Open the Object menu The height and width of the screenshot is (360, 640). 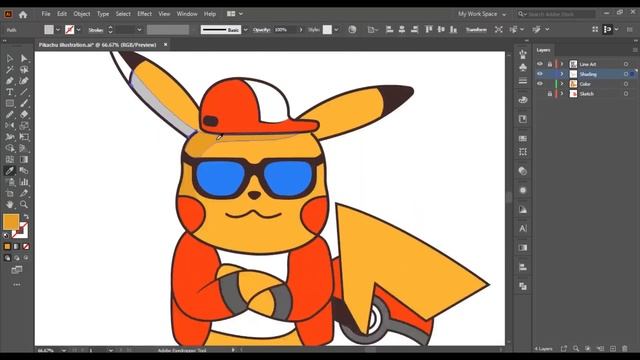pyautogui.click(x=82, y=13)
